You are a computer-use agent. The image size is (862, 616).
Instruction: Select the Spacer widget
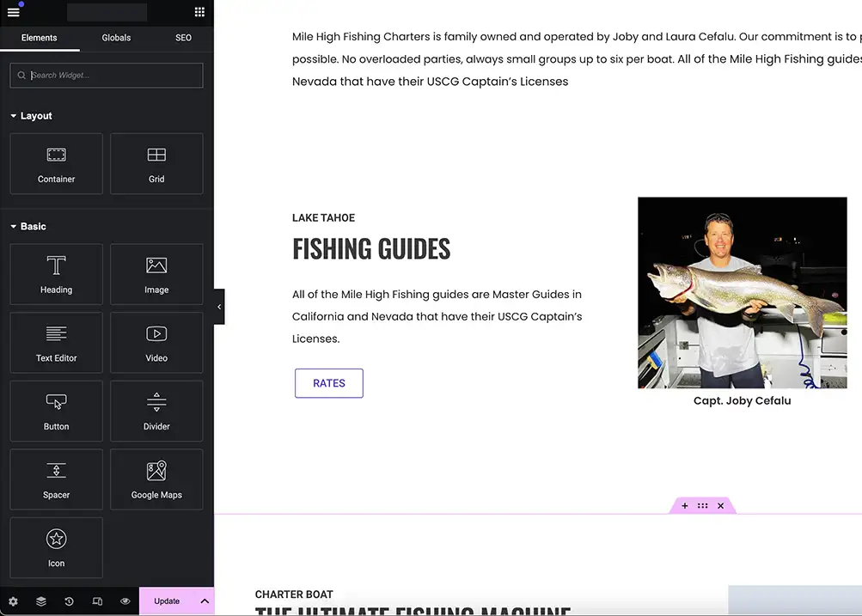pyautogui.click(x=56, y=479)
